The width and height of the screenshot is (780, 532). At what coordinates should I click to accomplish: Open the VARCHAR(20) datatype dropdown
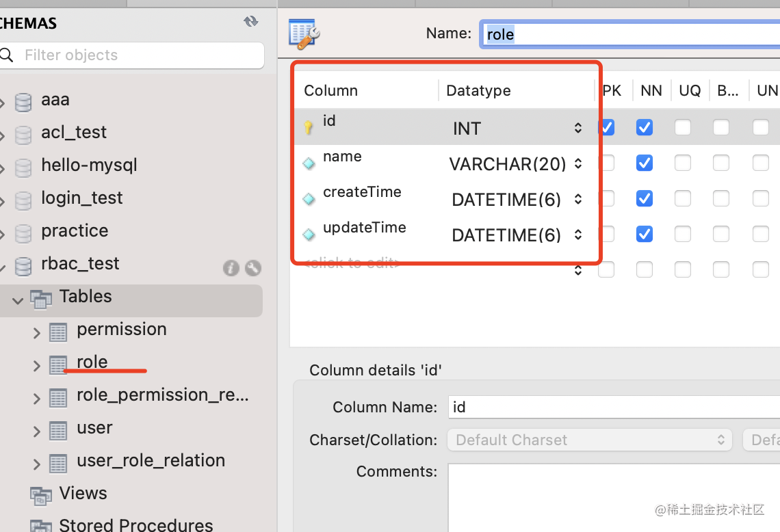coord(578,163)
